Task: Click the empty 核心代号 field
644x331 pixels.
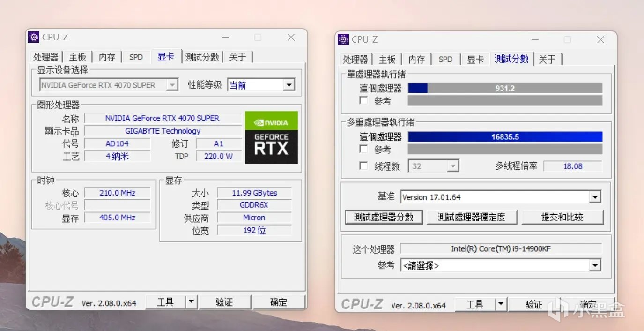Action: point(117,205)
